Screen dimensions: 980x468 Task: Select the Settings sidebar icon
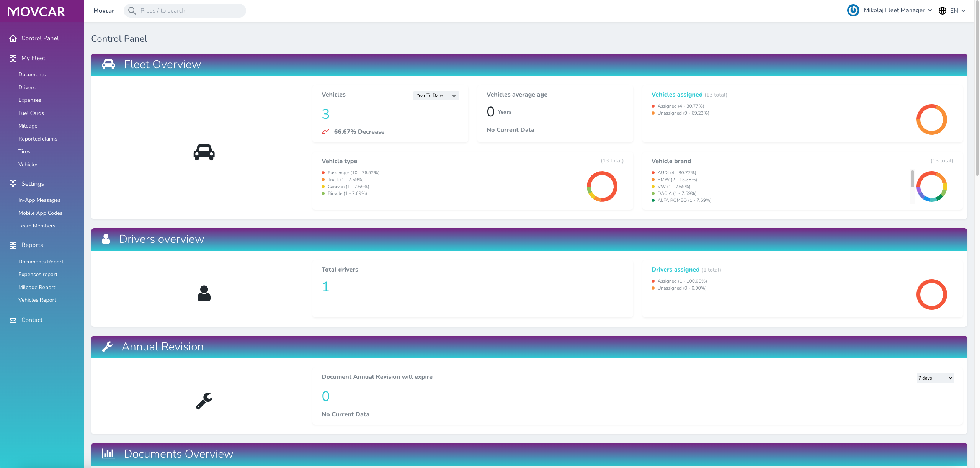[13, 183]
